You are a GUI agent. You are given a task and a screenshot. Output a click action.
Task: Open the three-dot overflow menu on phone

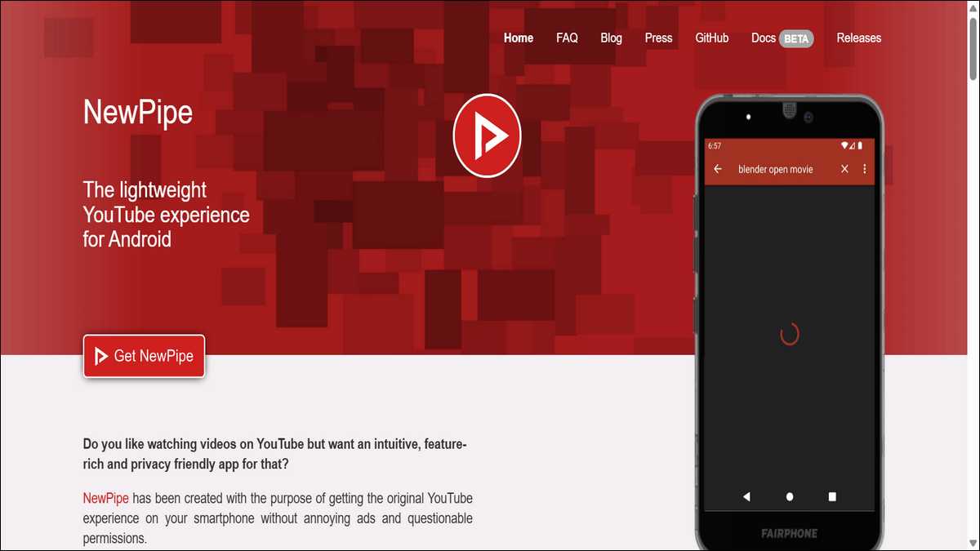864,169
